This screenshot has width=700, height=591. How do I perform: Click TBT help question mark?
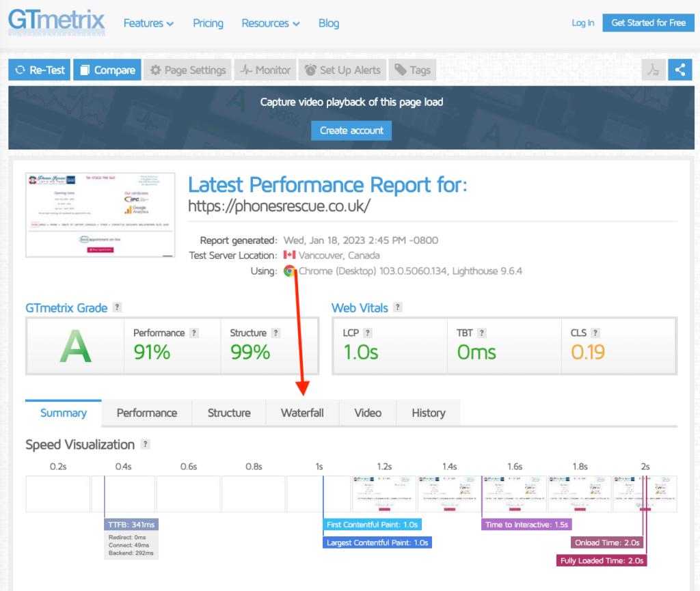click(481, 333)
